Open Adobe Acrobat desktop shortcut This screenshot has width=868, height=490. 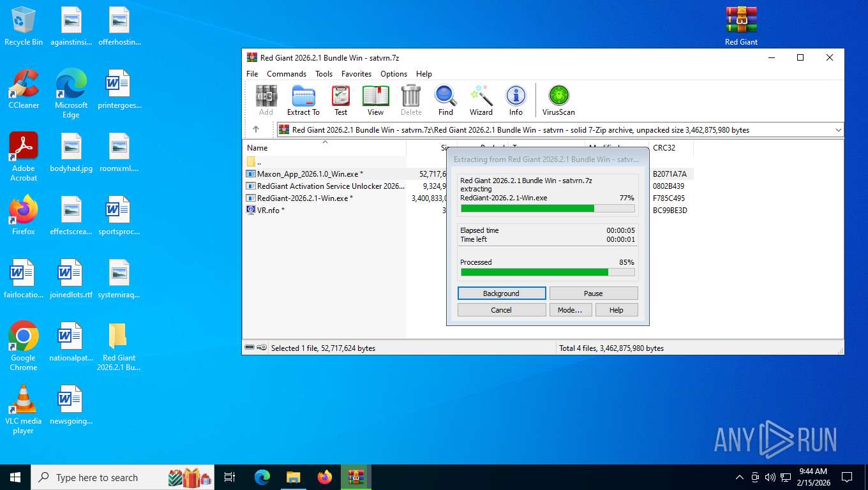pyautogui.click(x=24, y=157)
